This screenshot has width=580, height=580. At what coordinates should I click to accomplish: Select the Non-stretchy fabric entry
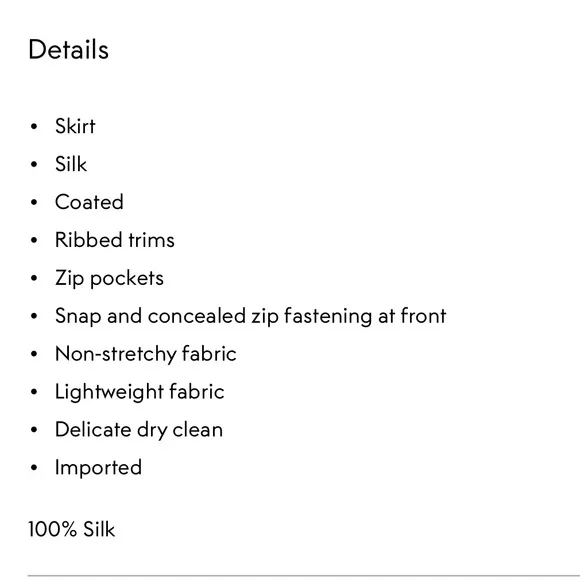tap(146, 354)
